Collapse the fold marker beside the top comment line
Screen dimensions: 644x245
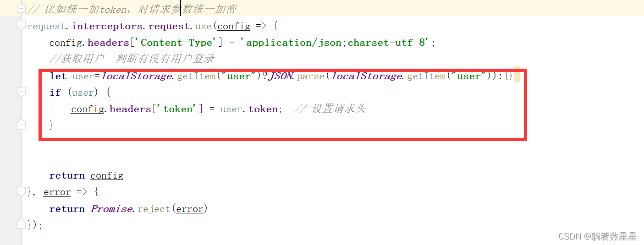tap(21, 8)
